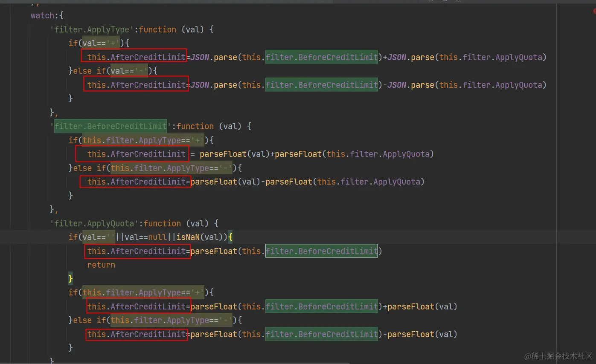The image size is (596, 364).
Task: Click the horizontal scrollbar below the code
Action: (x=175, y=363)
